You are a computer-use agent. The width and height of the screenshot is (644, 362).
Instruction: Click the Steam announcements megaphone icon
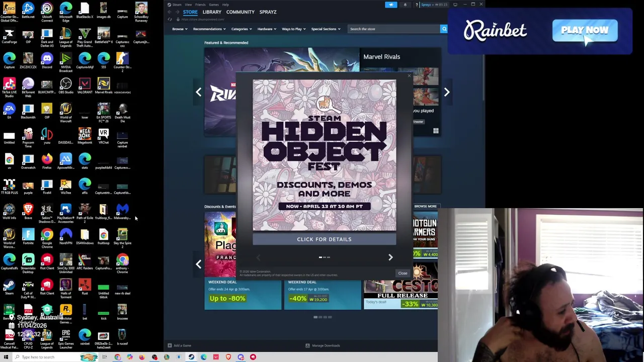pos(391,5)
